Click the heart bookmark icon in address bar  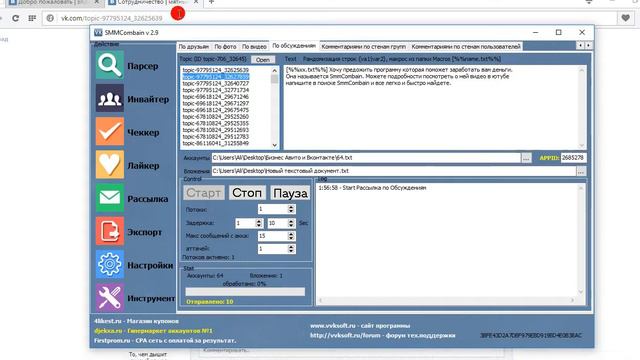[x=626, y=18]
